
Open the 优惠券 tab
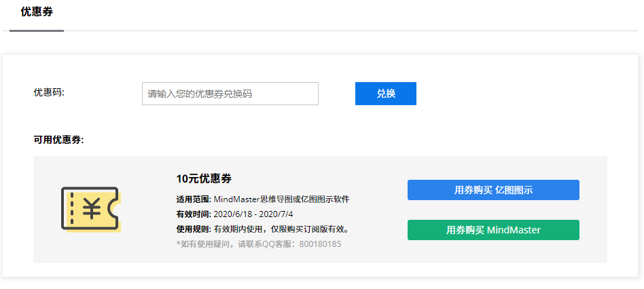pos(37,12)
